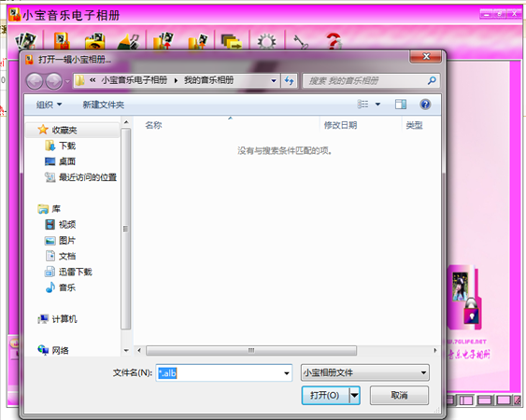Image resolution: width=526 pixels, height=420 pixels.
Task: Open the 迅雷下载 library
Action: pos(68,272)
